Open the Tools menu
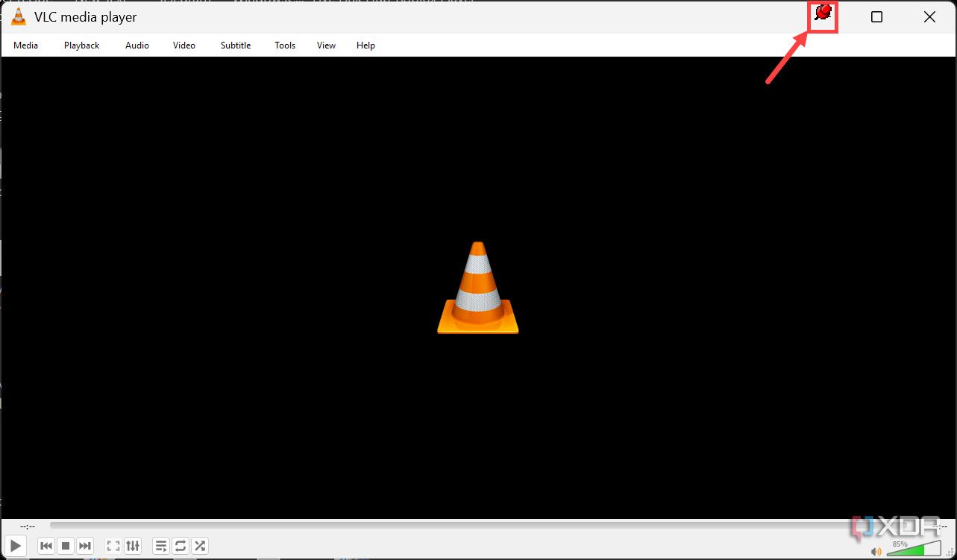The image size is (957, 560). pos(285,45)
